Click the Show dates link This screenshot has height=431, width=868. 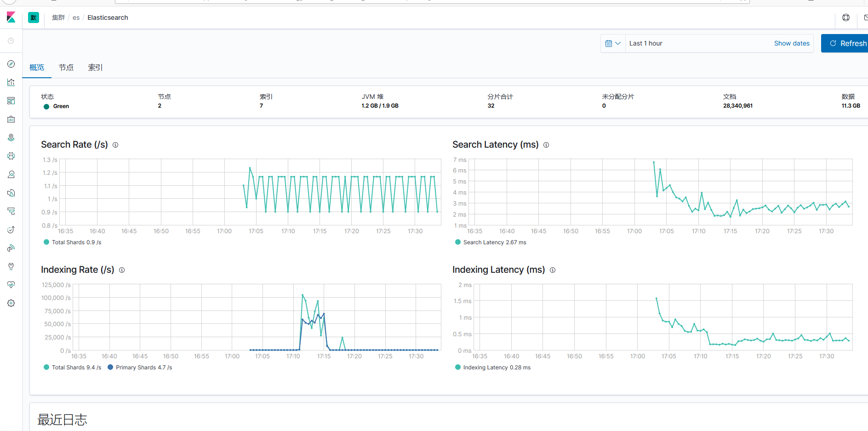tap(792, 43)
